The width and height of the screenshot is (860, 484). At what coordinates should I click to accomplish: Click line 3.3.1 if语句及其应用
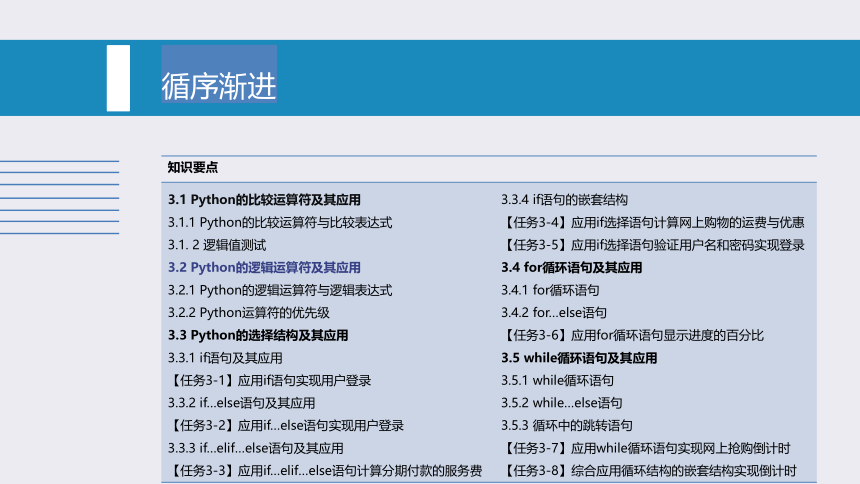coord(225,358)
